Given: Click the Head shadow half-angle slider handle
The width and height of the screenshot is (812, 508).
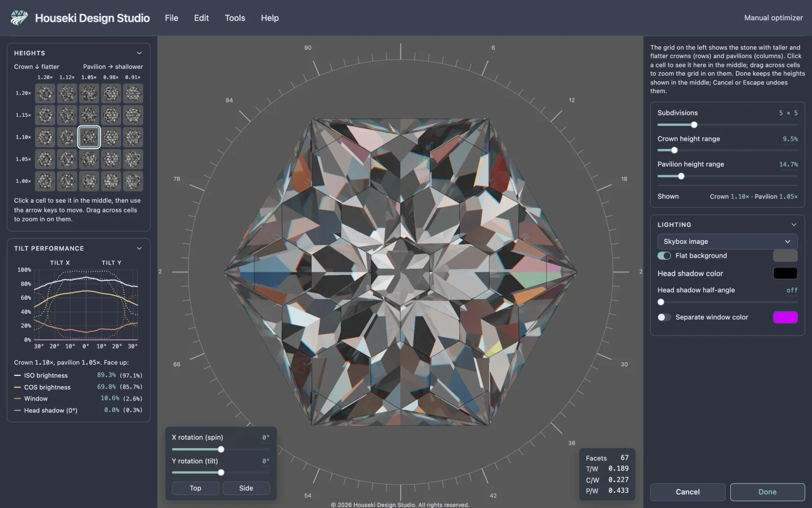Looking at the screenshot, I should pos(661,302).
